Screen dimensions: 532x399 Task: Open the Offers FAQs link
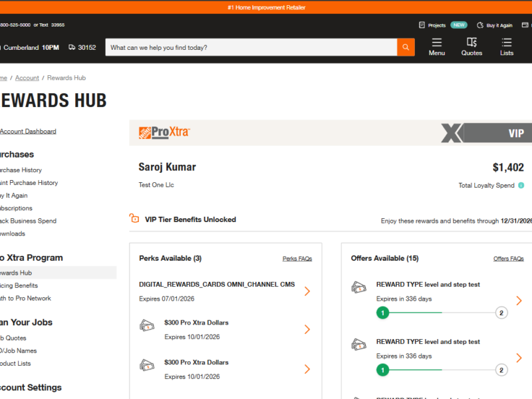[508, 259]
